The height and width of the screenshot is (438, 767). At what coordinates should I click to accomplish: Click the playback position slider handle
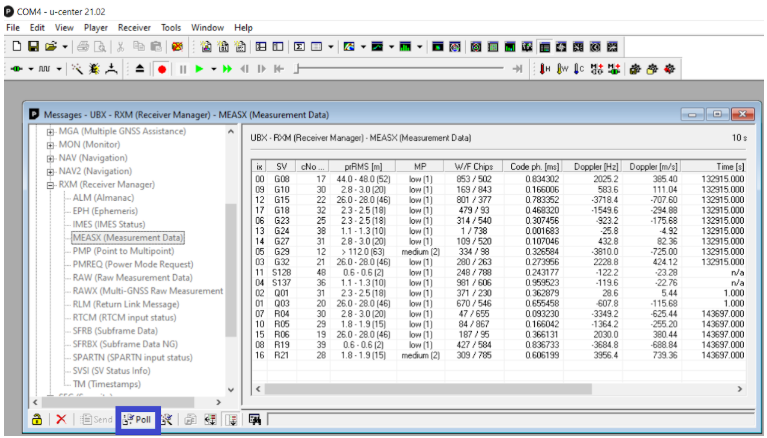[x=296, y=69]
